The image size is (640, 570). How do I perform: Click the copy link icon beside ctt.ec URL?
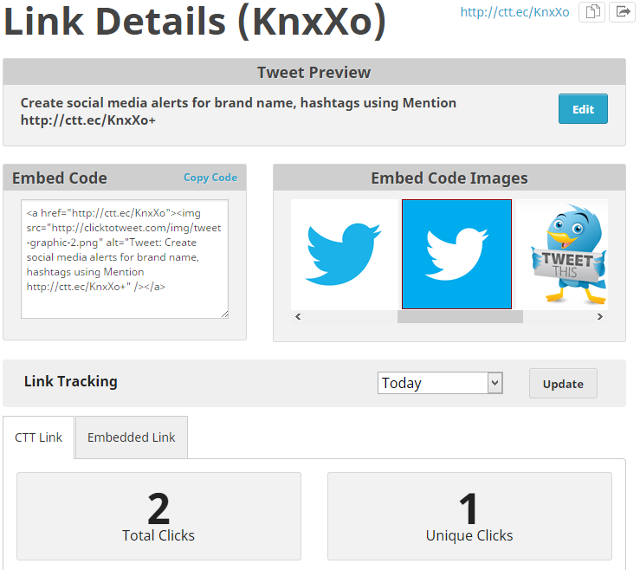[x=592, y=12]
